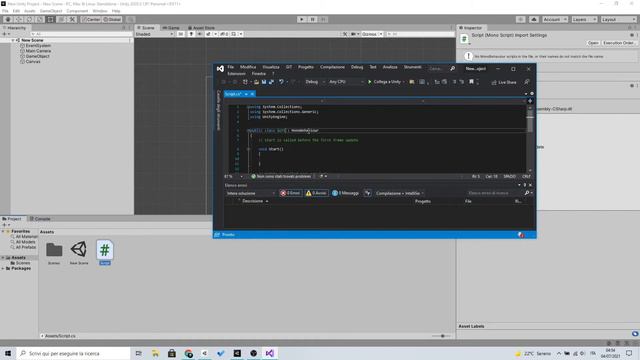This screenshot has width=640, height=360.
Task: Open Unity GameObject menu
Action: (x=51, y=11)
